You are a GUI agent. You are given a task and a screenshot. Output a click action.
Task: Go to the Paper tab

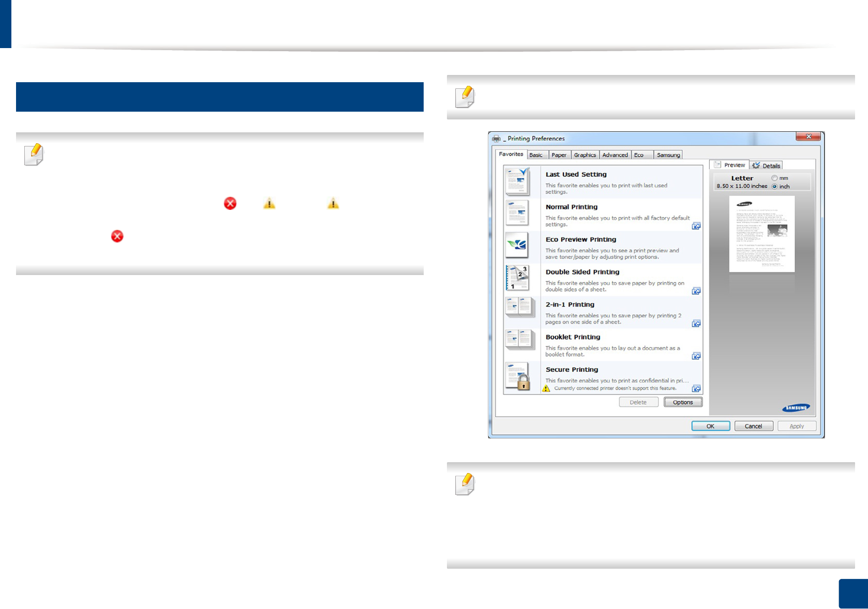559,155
